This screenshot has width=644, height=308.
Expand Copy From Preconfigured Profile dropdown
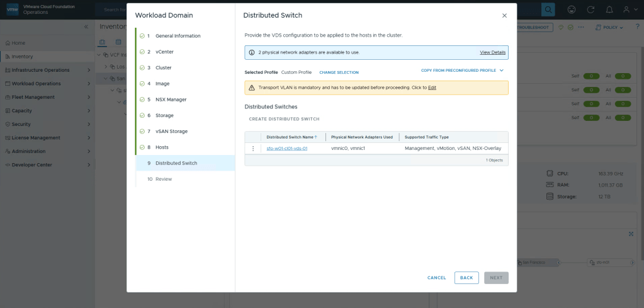tap(463, 71)
